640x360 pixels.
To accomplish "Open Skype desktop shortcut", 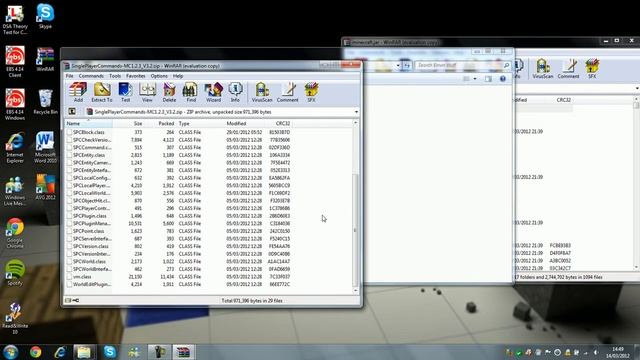I will point(45,16).
